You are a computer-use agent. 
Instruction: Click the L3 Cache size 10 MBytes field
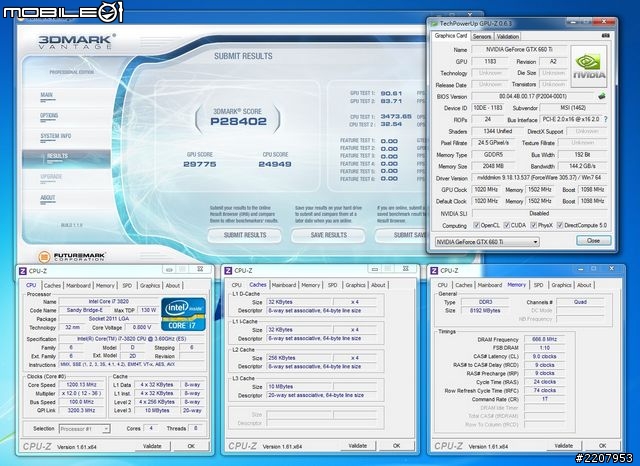click(x=300, y=386)
